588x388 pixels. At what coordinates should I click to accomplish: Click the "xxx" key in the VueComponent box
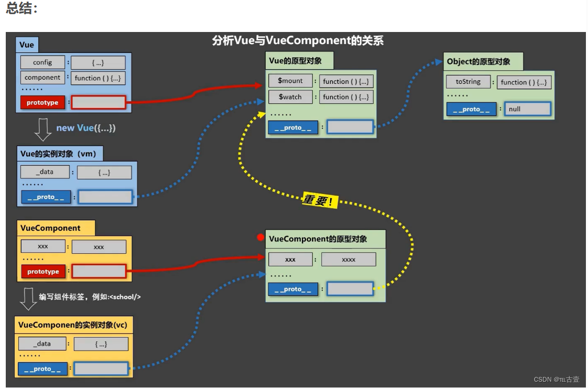[43, 246]
